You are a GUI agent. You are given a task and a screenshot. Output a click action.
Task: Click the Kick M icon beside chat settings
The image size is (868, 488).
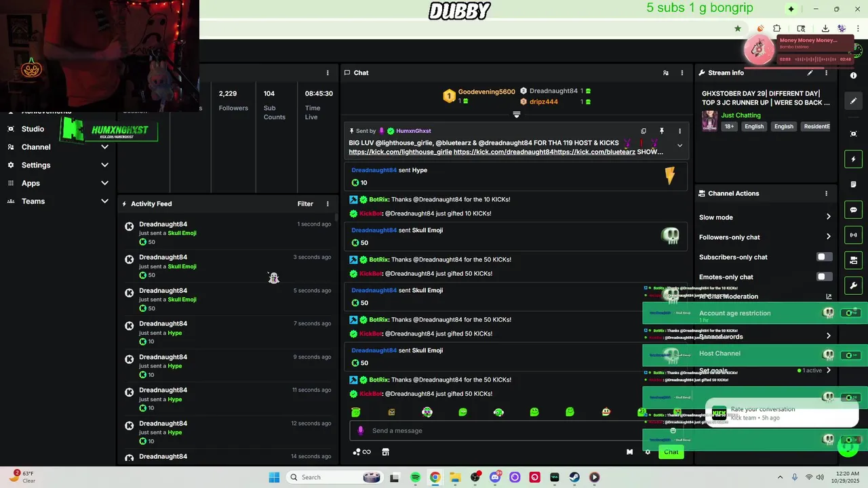tap(629, 452)
